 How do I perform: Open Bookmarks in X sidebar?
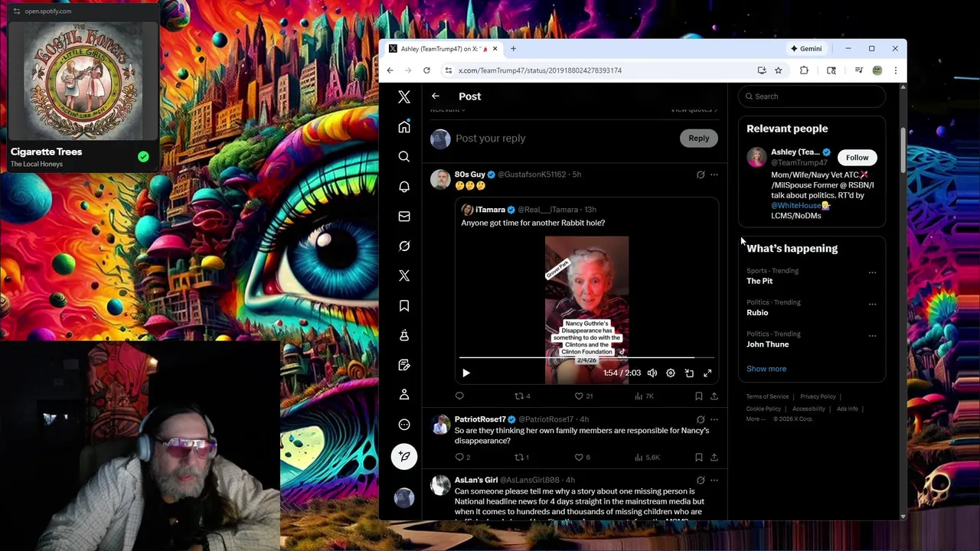(404, 305)
